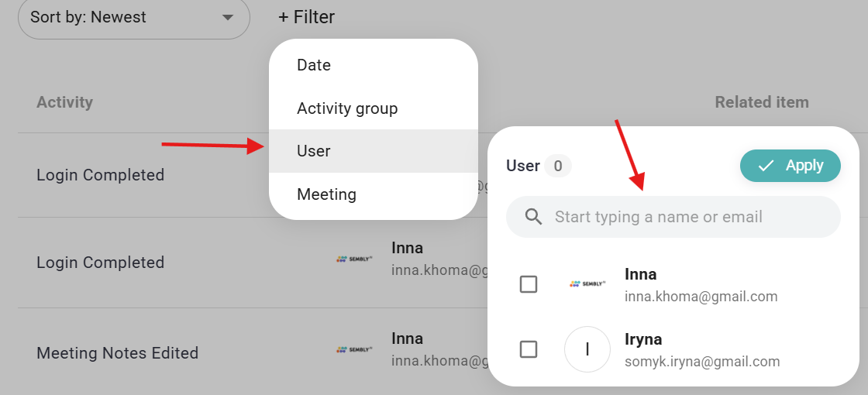868x395 pixels.
Task: Click the checkmark icon on Apply
Action: 766,166
